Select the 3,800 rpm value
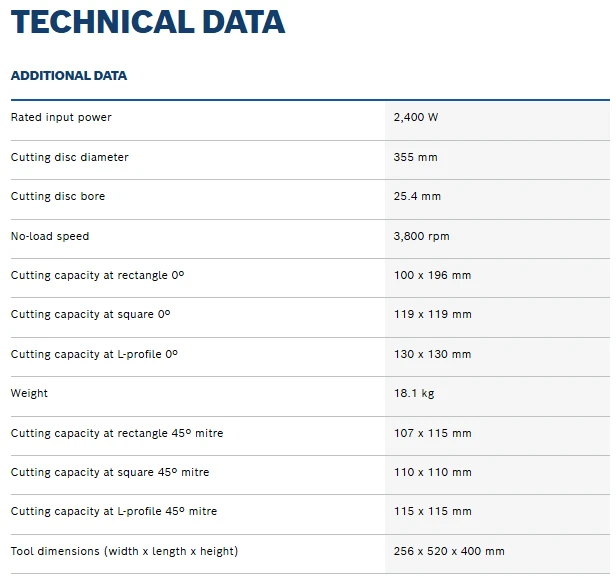Viewport: 616px width, 579px height. click(422, 236)
